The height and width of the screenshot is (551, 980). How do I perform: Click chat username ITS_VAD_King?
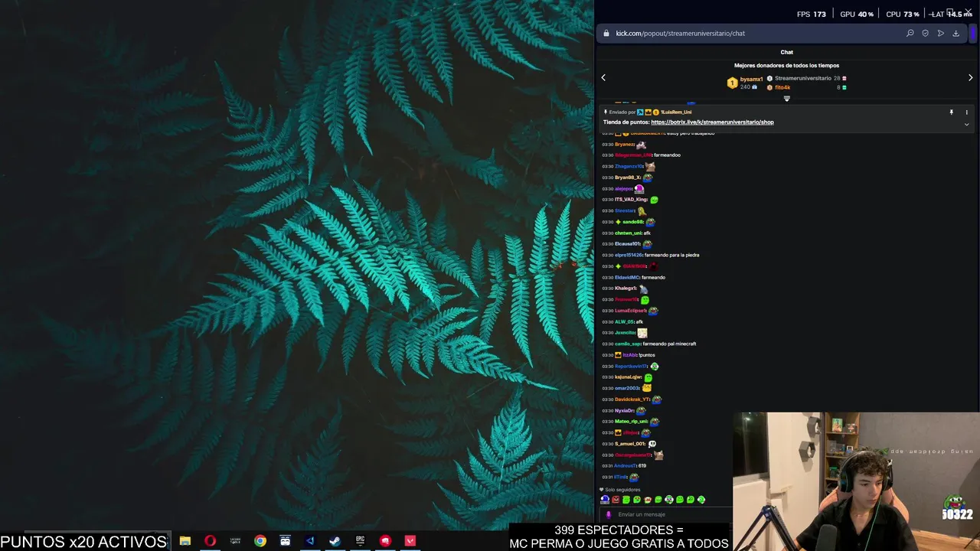[631, 200]
